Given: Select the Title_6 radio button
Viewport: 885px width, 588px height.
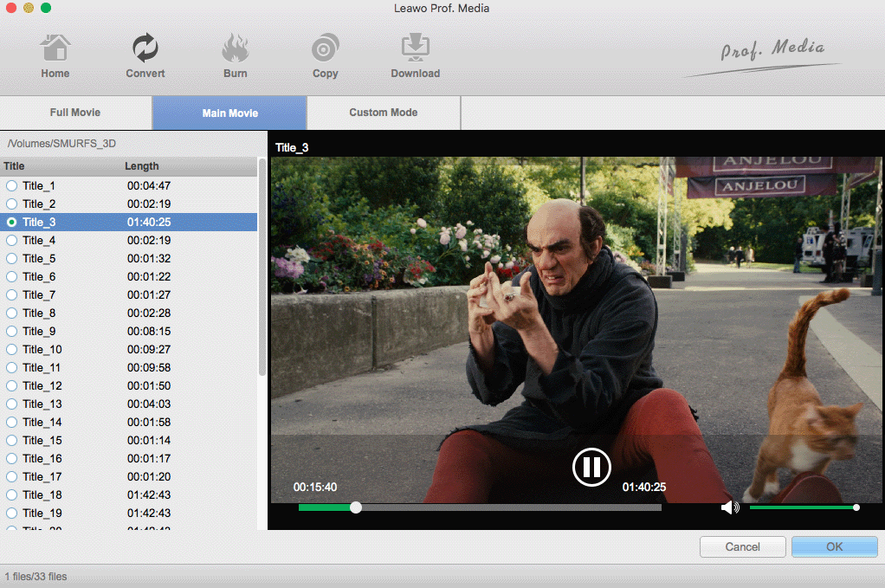Looking at the screenshot, I should point(12,276).
